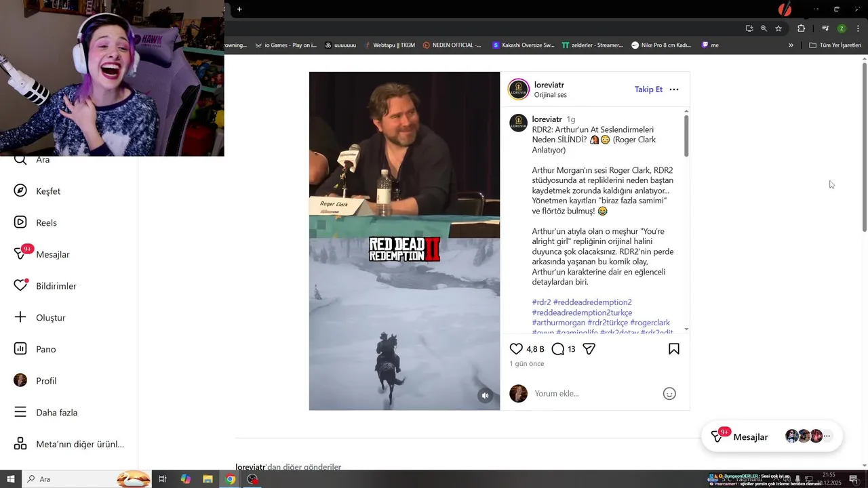Click the 4,8 B likes count
The height and width of the screenshot is (488, 868).
tap(535, 349)
